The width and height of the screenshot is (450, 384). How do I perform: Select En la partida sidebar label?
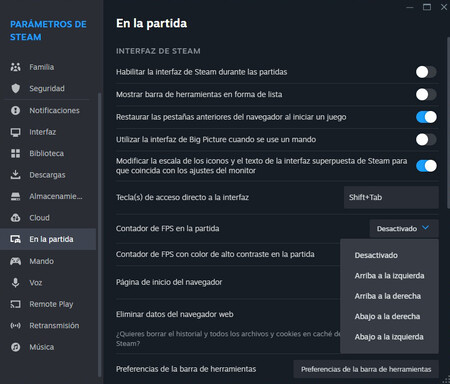[51, 239]
